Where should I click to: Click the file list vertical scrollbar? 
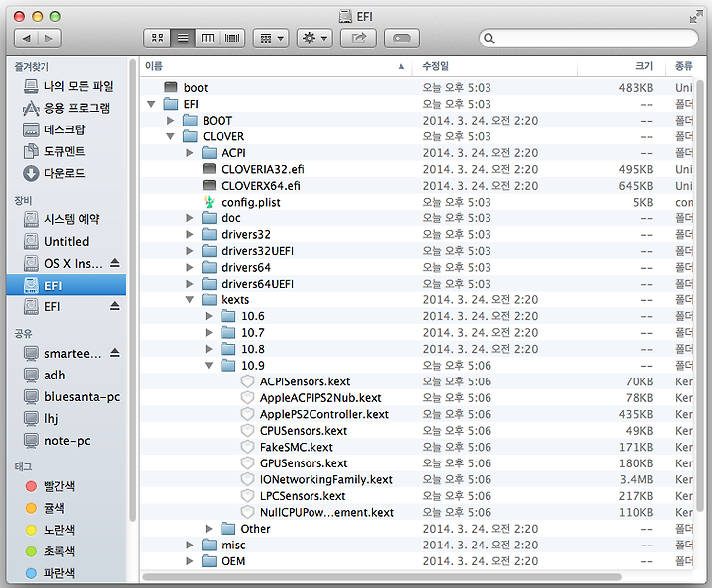click(700, 294)
